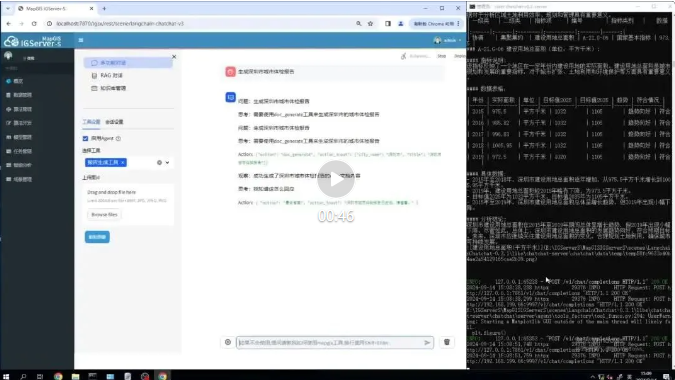Screen dimensions: 675x380
Task: Play the video using the center play button
Action: pyautogui.click(x=336, y=179)
